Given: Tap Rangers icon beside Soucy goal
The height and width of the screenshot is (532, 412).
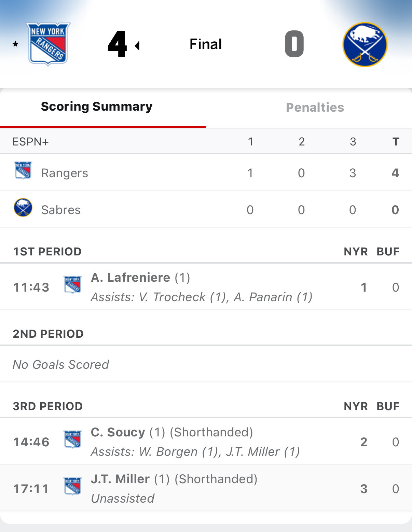Looking at the screenshot, I should click(x=72, y=439).
